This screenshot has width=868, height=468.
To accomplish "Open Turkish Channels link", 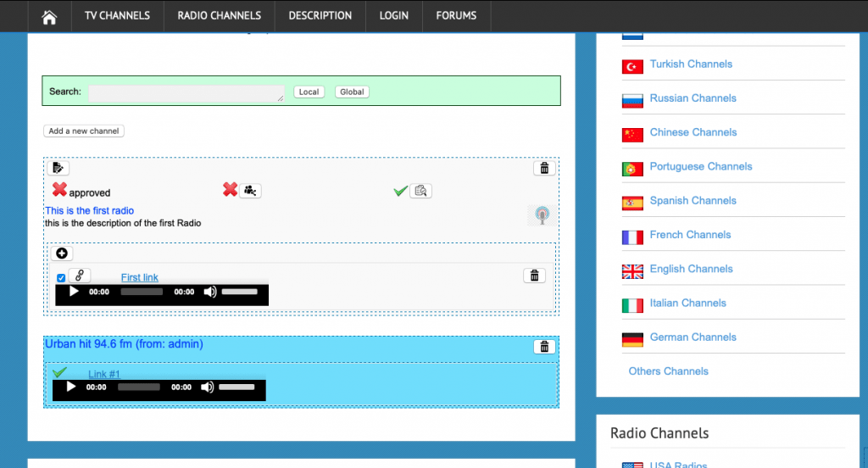I will (x=691, y=64).
